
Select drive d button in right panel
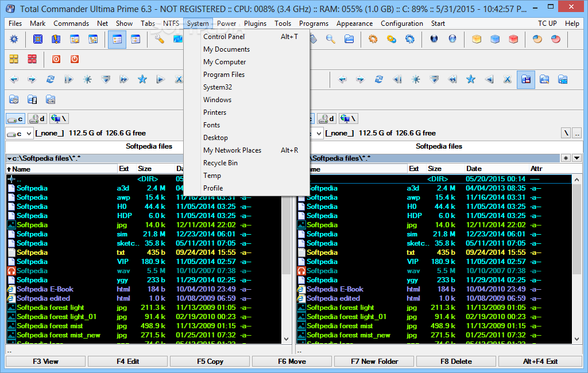pyautogui.click(x=327, y=119)
